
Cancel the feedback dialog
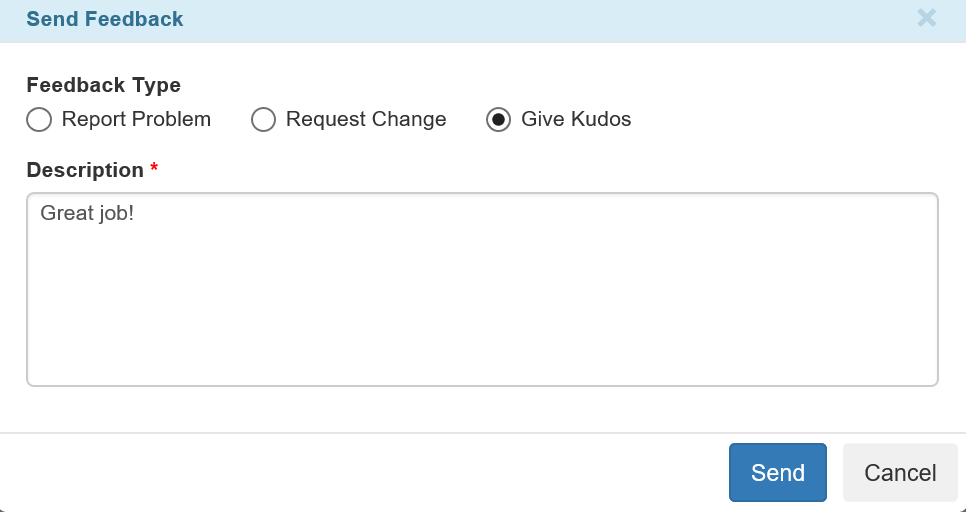pos(900,473)
